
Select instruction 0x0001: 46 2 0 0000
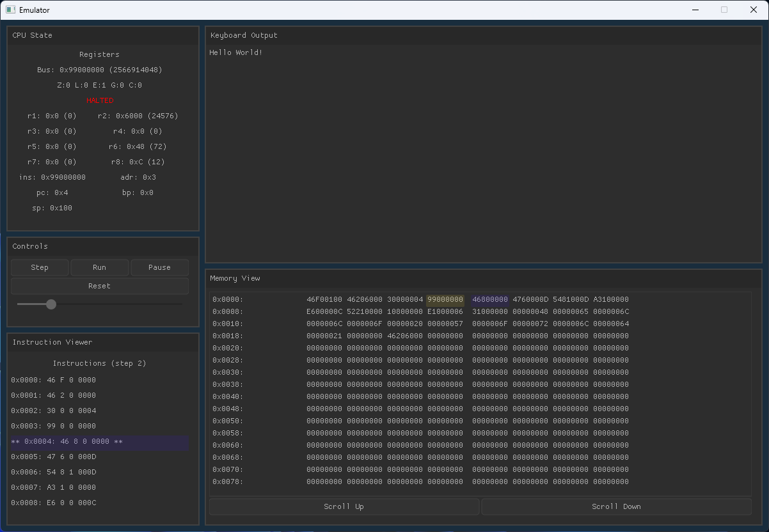(53, 395)
